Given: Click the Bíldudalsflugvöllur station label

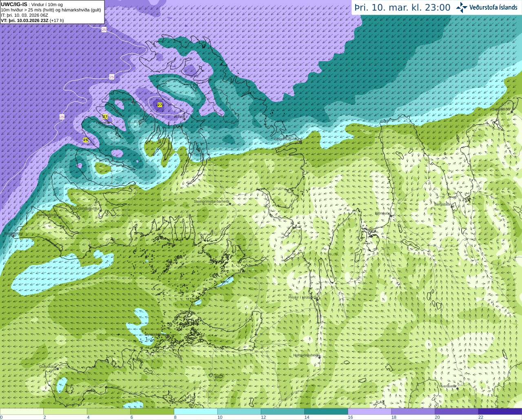Looking at the screenshot, I should [x=85, y=208].
